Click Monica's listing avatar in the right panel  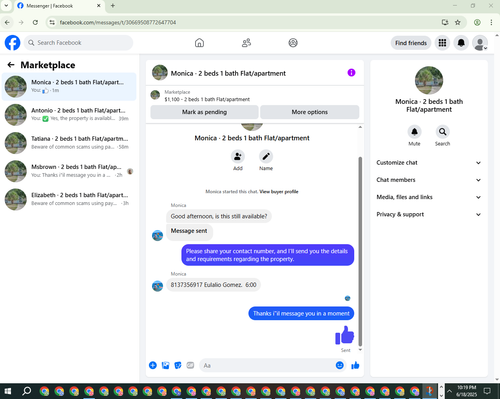point(429,80)
